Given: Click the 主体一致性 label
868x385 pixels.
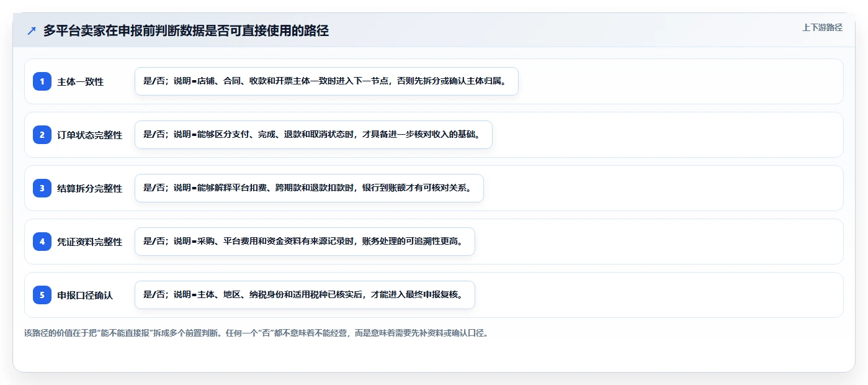Looking at the screenshot, I should coord(81,82).
